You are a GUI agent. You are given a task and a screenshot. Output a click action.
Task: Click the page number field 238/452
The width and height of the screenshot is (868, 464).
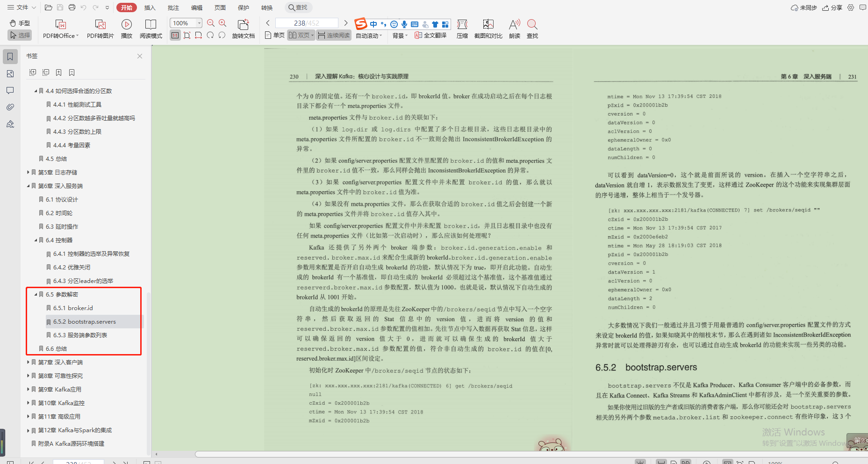tap(307, 23)
